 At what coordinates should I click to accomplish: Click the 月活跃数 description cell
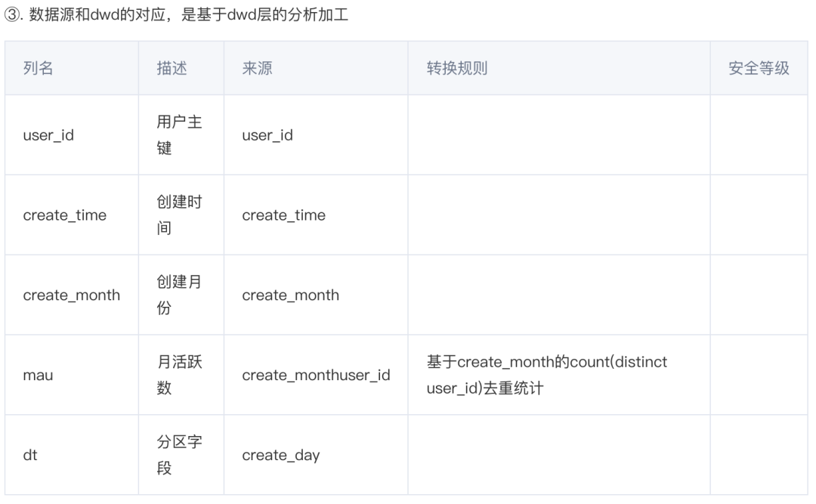(x=179, y=375)
